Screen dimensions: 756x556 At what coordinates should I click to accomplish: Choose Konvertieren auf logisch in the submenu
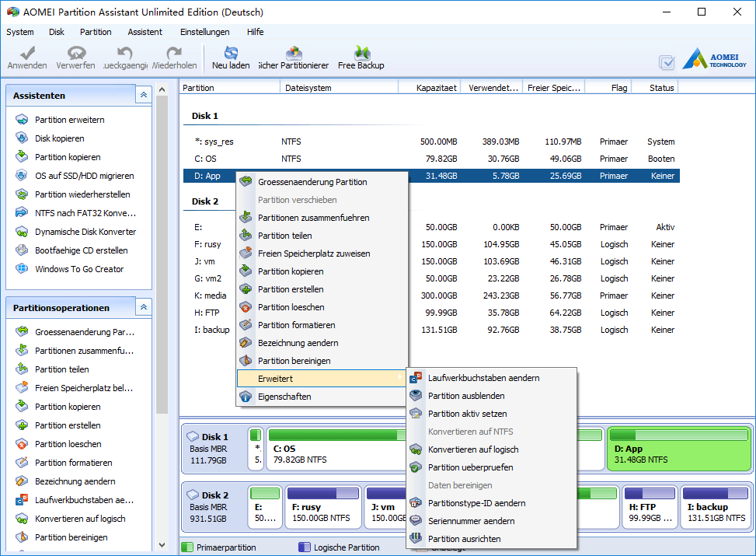coord(492,449)
